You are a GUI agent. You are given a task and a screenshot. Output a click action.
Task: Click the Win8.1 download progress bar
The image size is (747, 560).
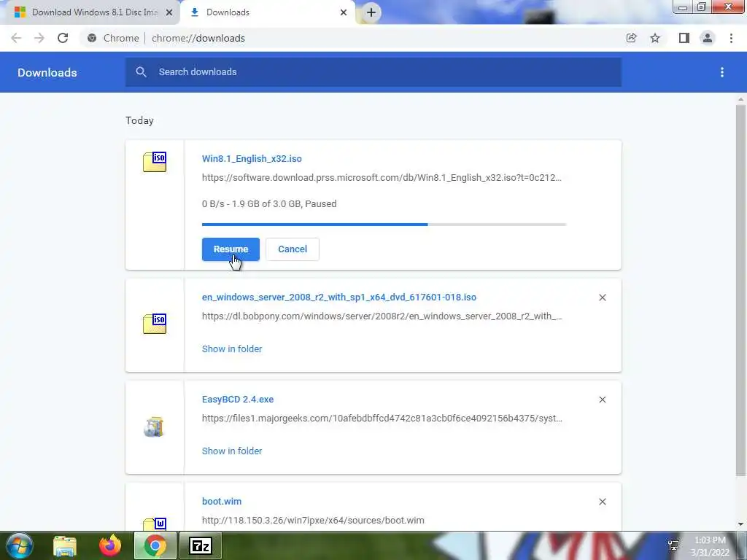pyautogui.click(x=384, y=225)
